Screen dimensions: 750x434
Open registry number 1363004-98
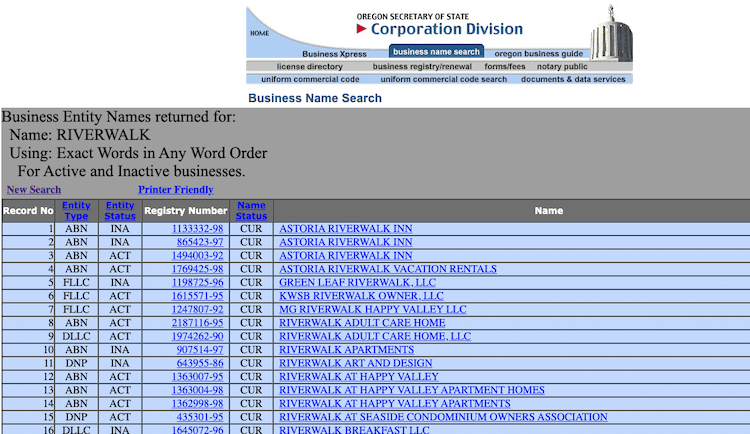coord(198,390)
